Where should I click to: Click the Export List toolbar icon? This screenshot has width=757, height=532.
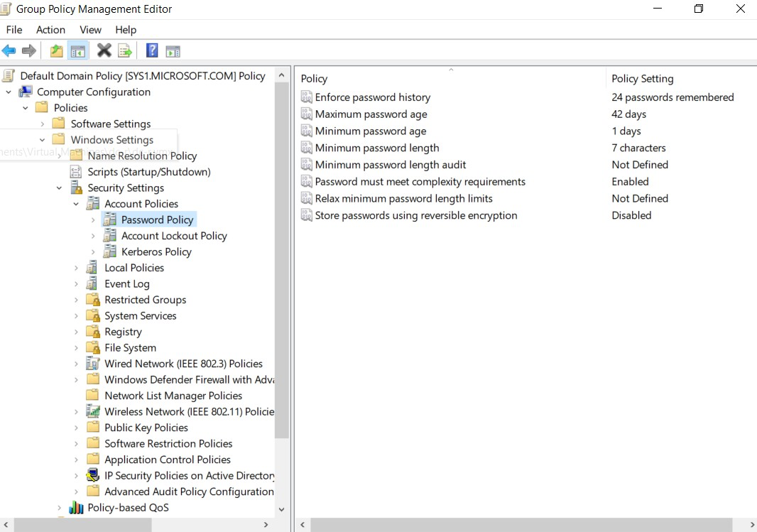(x=125, y=50)
